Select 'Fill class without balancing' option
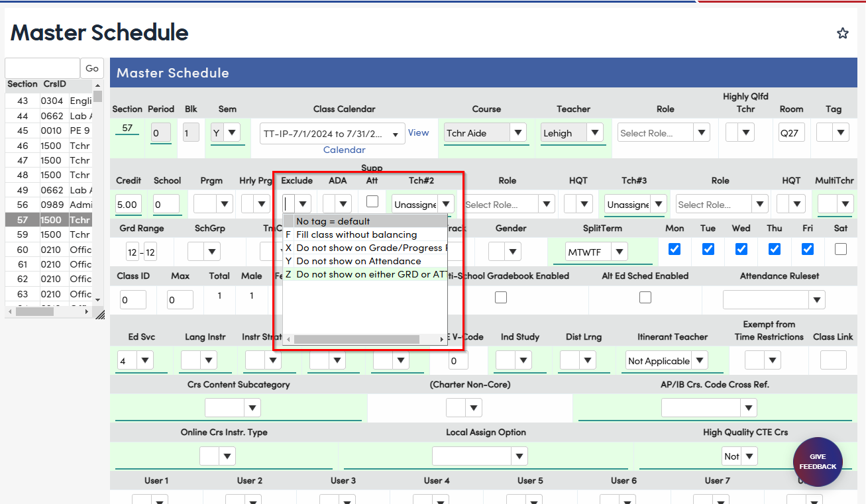Image resolution: width=866 pixels, height=504 pixels. point(365,234)
